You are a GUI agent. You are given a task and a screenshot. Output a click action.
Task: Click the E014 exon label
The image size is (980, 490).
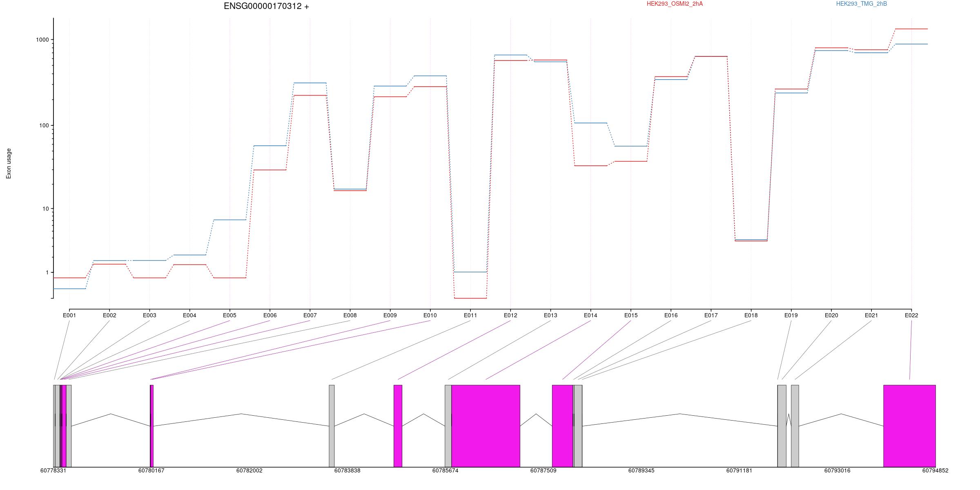(x=590, y=315)
